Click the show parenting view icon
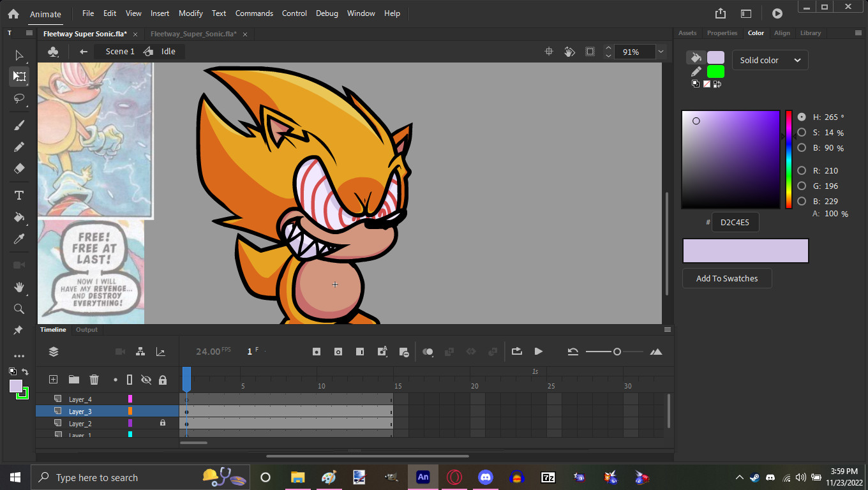 140,352
